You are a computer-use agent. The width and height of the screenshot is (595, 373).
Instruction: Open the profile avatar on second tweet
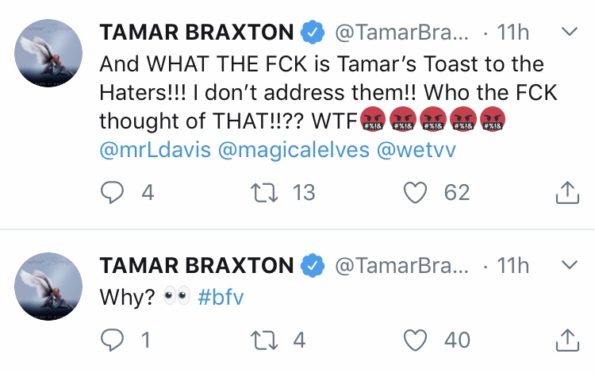(x=48, y=286)
